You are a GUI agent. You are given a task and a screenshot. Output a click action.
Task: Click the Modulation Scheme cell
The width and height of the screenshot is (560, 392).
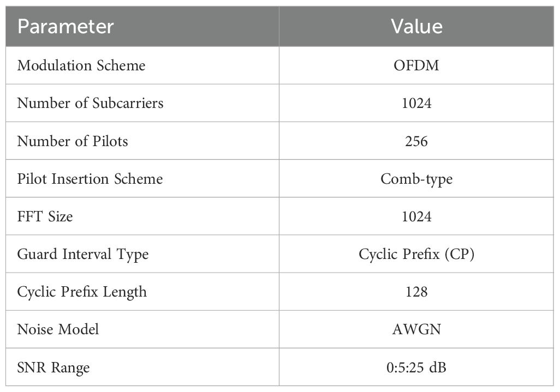(81, 65)
